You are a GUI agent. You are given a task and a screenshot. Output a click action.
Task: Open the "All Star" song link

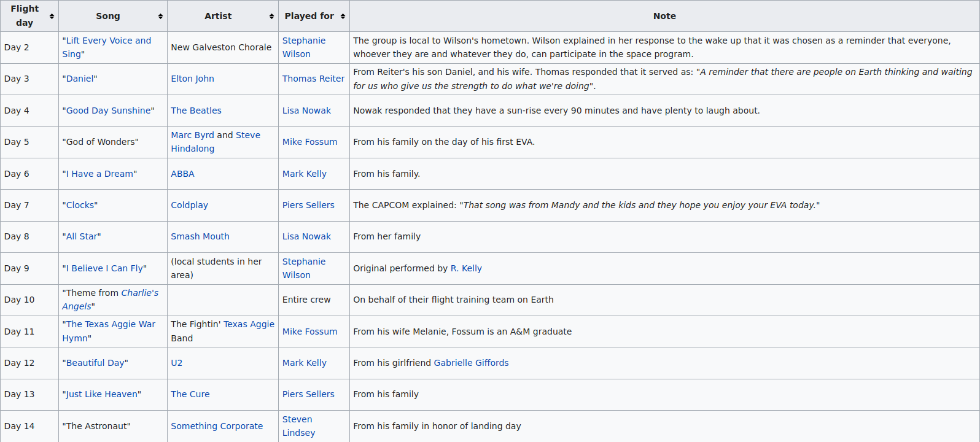pyautogui.click(x=82, y=236)
